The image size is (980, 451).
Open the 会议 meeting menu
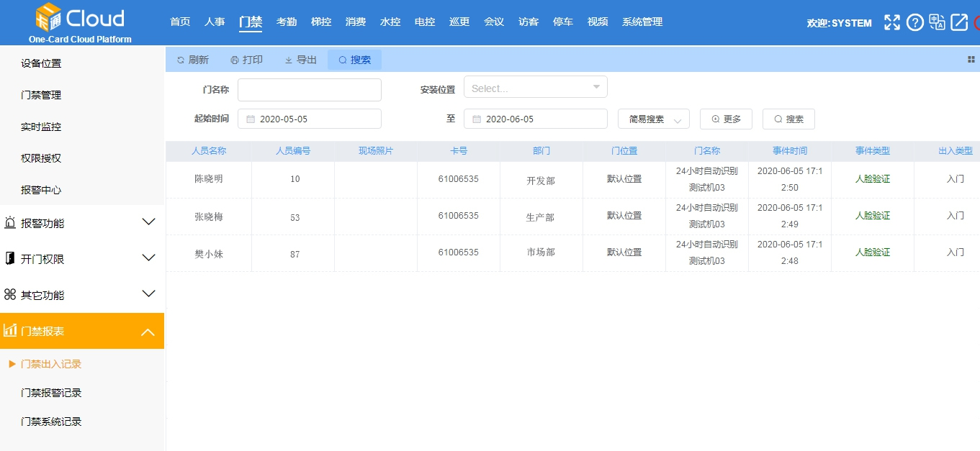tap(494, 22)
